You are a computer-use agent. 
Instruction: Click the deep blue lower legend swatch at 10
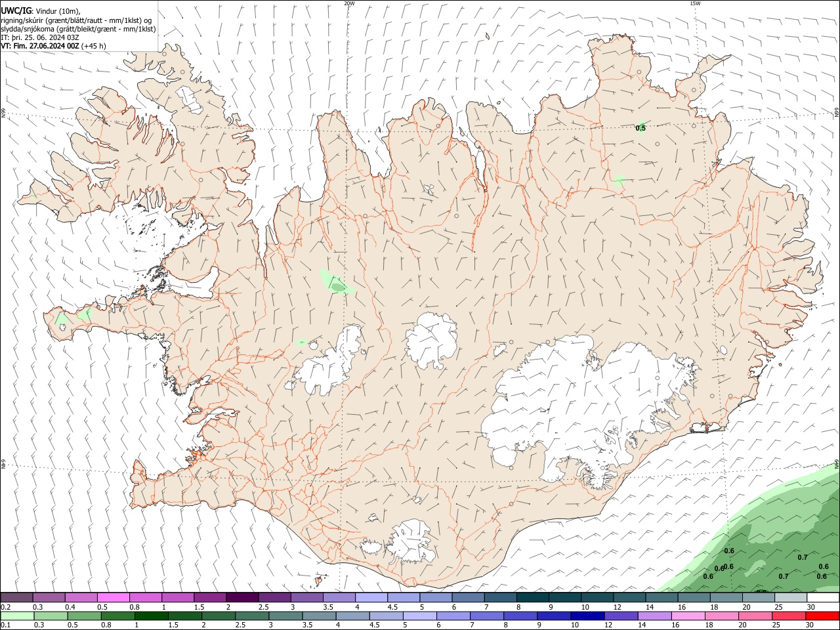587,616
